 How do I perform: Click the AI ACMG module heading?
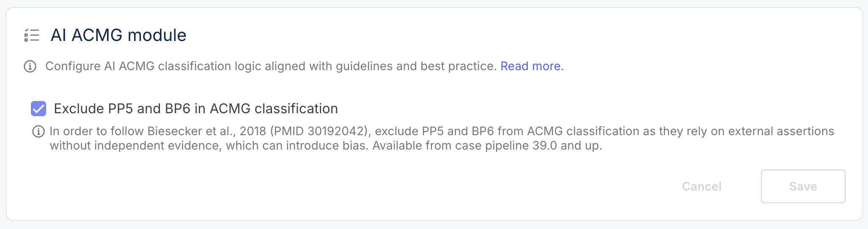coord(118,35)
